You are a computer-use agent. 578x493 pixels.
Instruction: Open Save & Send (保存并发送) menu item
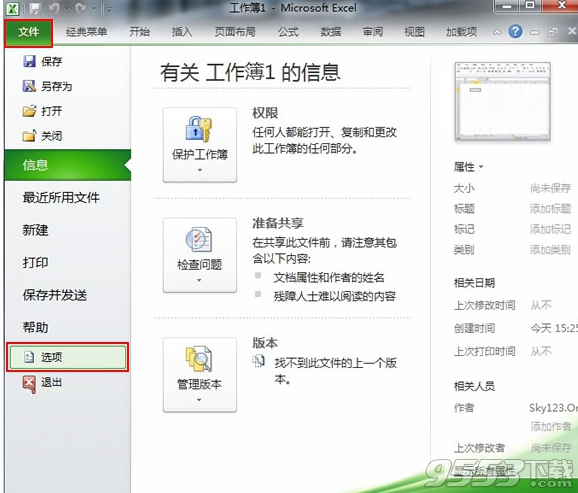(x=55, y=295)
